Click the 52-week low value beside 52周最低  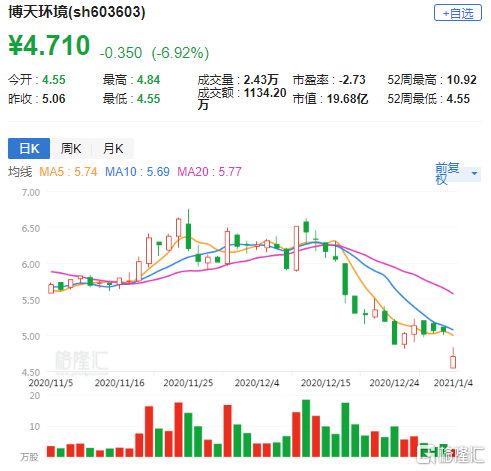pos(458,99)
